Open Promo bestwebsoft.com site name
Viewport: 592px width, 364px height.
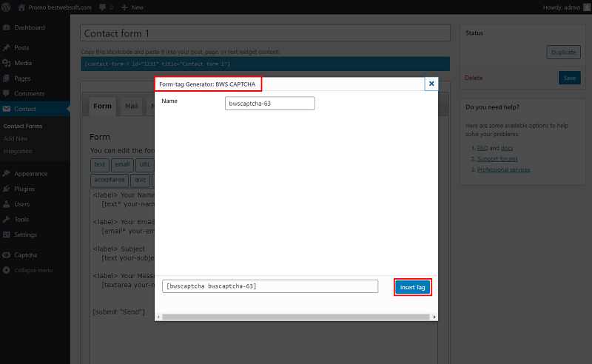click(60, 7)
